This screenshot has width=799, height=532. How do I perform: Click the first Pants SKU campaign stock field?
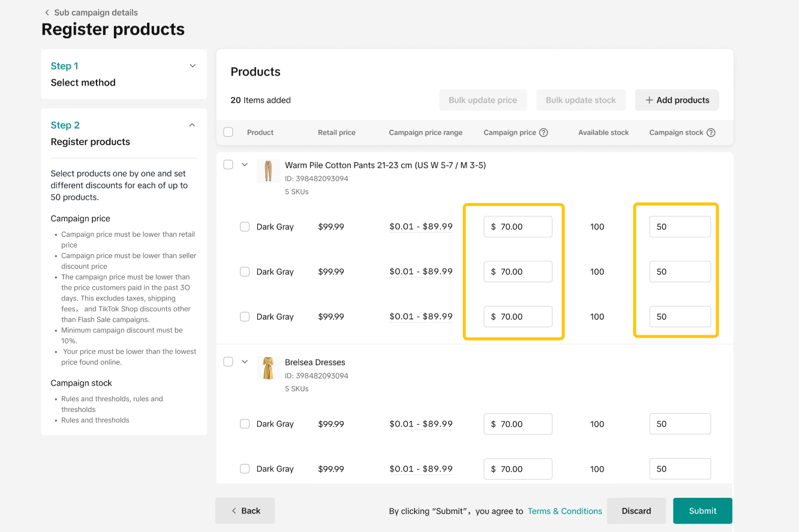[680, 227]
